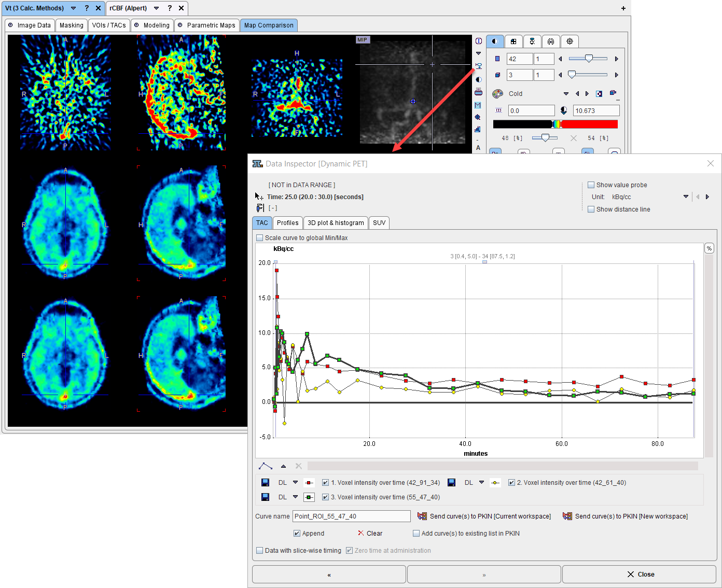Click green marker style icon for curve 3
The width and height of the screenshot is (722, 588).
click(x=309, y=497)
